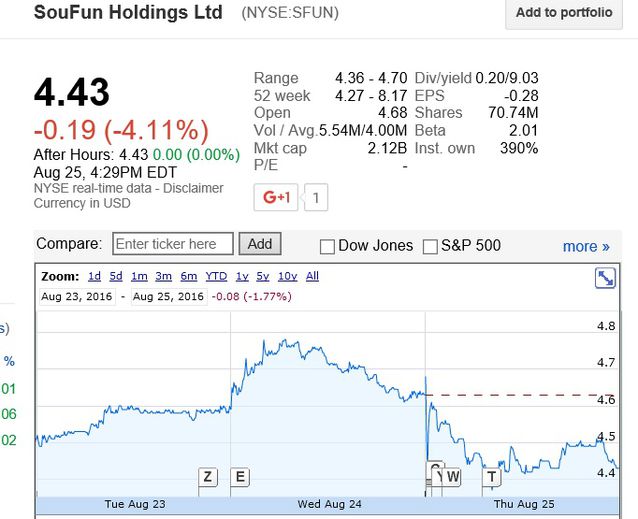Image resolution: width=638 pixels, height=519 pixels.
Task: Switch chart zoom to YTD
Action: click(216, 276)
